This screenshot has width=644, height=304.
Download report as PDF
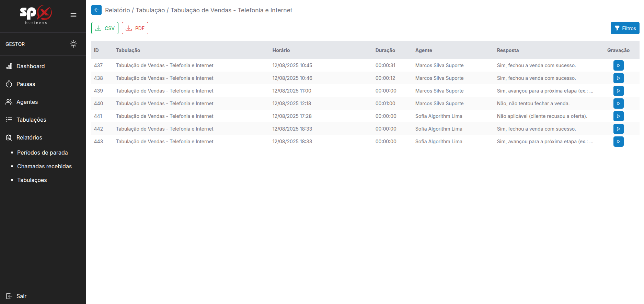tap(135, 28)
